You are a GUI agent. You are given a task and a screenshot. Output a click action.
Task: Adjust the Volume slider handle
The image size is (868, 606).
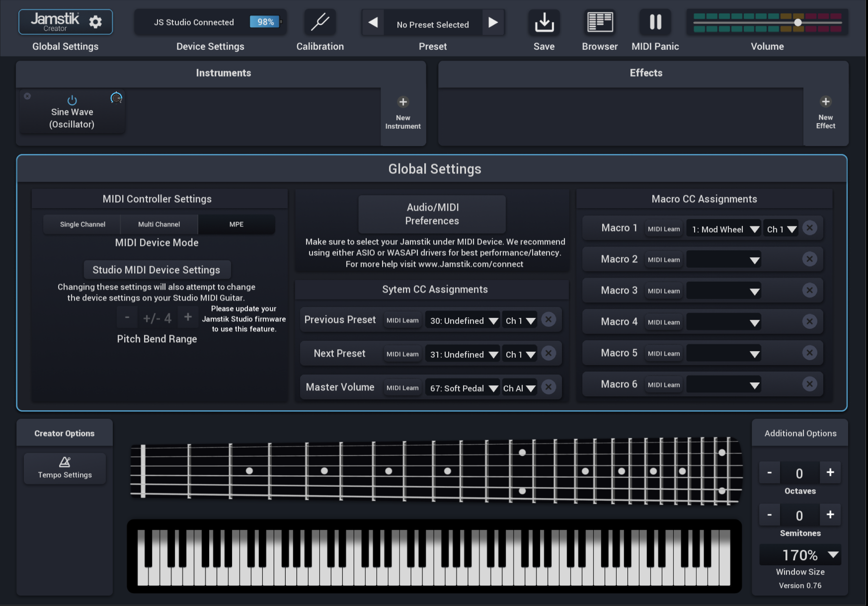pyautogui.click(x=798, y=23)
